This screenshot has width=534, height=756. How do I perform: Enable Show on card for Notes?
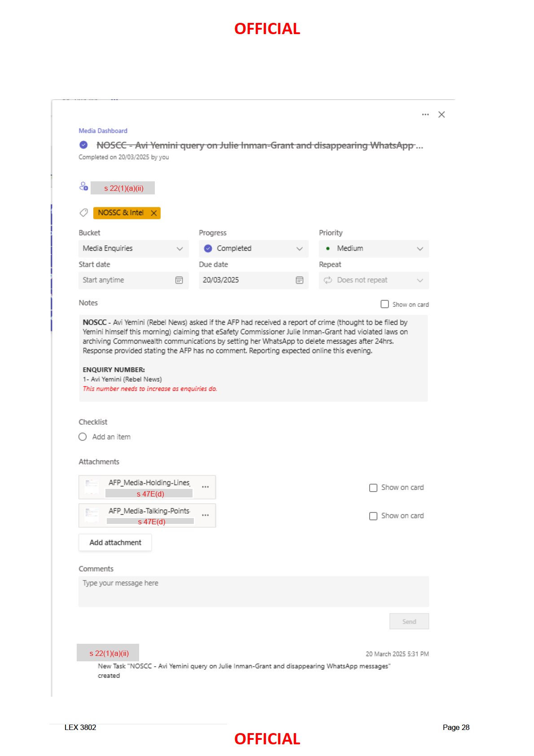point(385,304)
